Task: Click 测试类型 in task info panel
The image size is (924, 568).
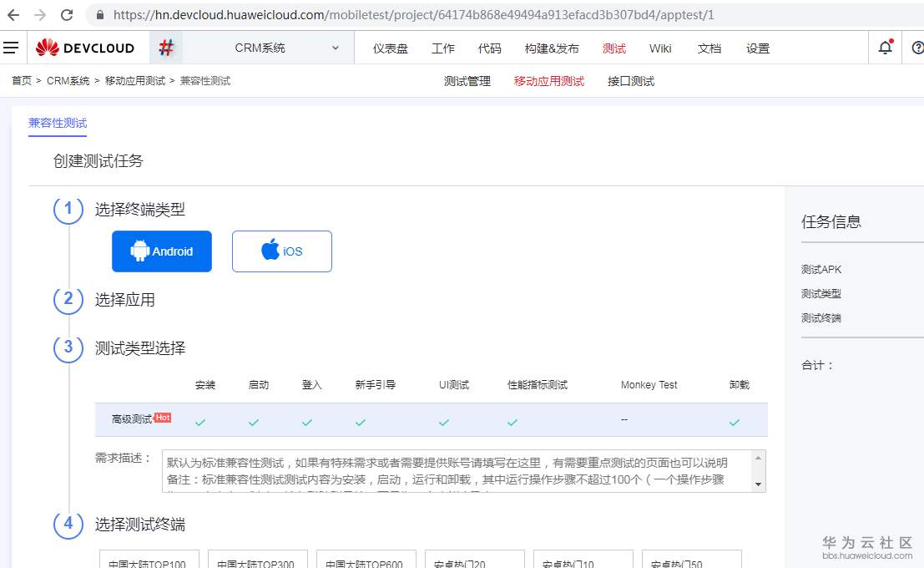Action: 820,293
